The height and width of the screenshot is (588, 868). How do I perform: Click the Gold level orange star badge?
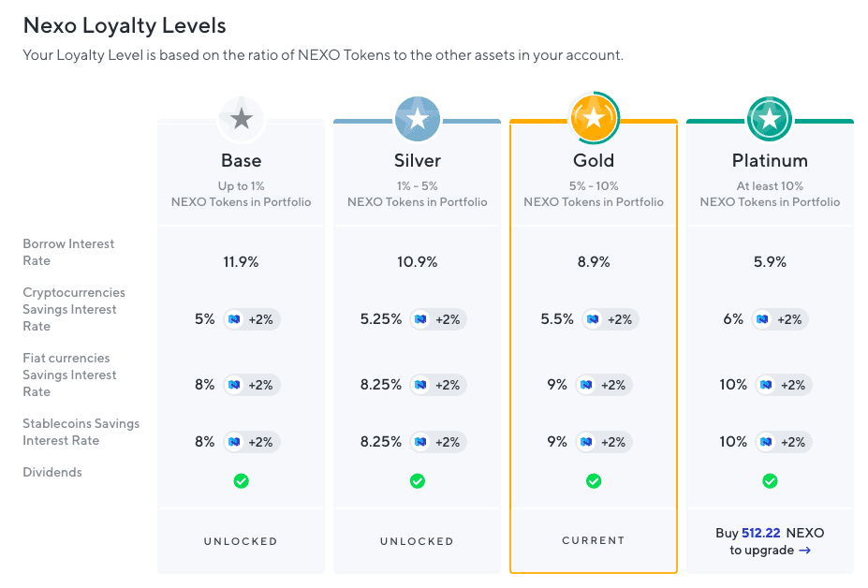tap(594, 118)
